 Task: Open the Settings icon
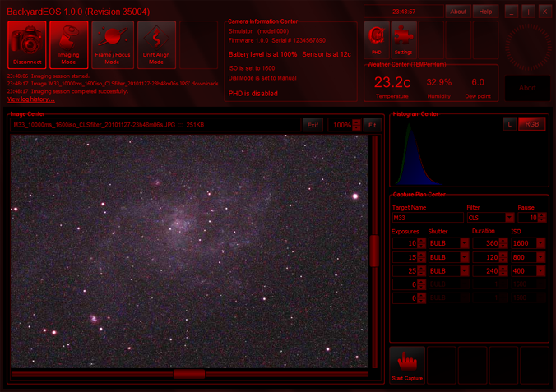(404, 39)
